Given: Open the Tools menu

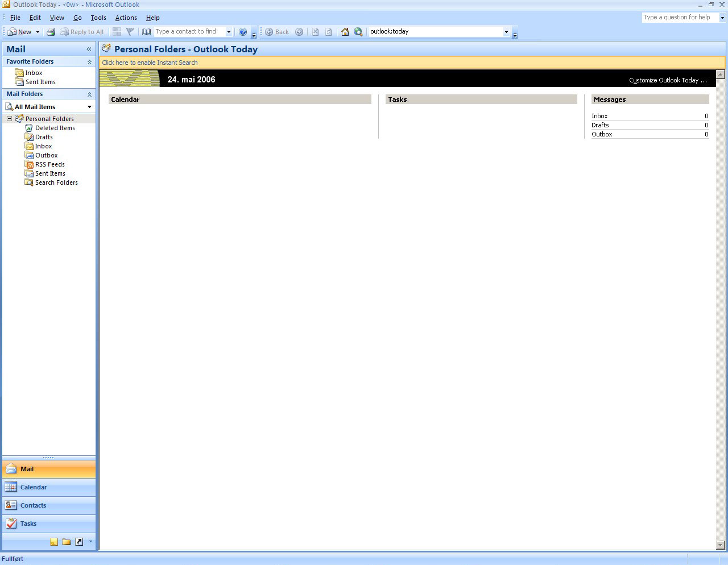Looking at the screenshot, I should (x=98, y=18).
